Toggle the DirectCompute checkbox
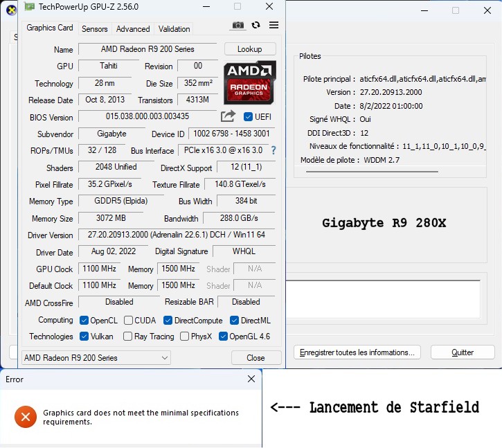The height and width of the screenshot is (448, 502). click(168, 320)
